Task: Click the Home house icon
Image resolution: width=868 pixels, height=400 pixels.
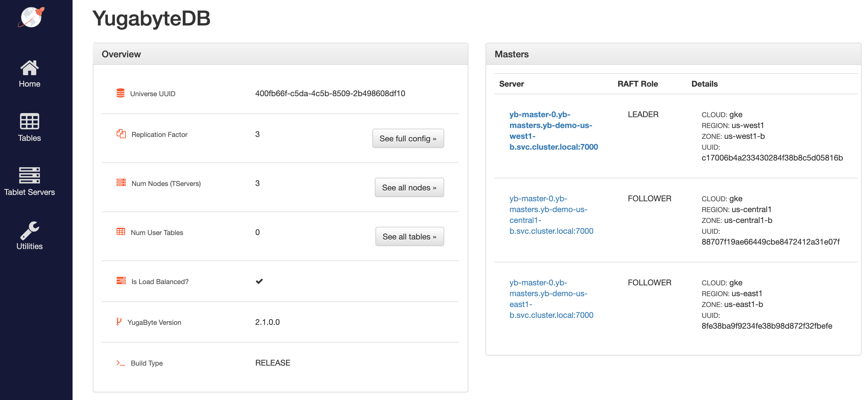Action: click(x=30, y=68)
